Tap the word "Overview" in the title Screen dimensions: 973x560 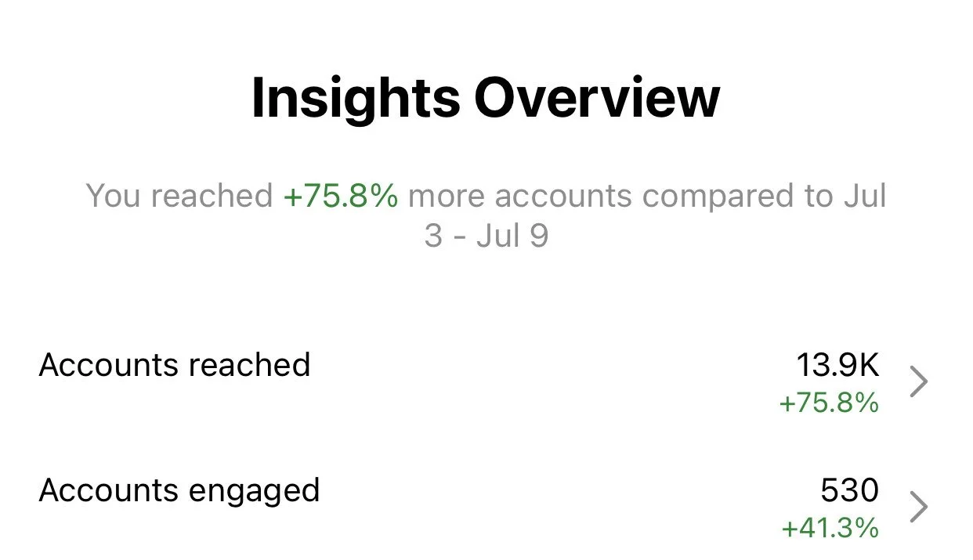[597, 99]
